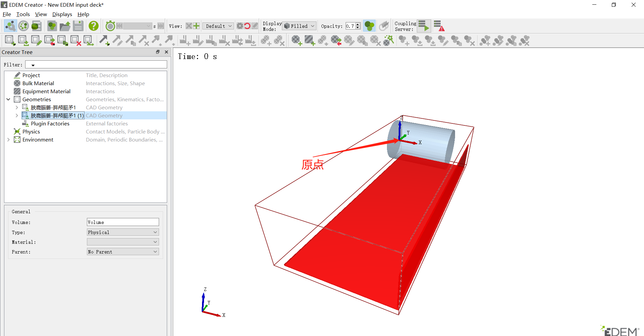
Task: Open the Default view dropdown
Action: (218, 26)
